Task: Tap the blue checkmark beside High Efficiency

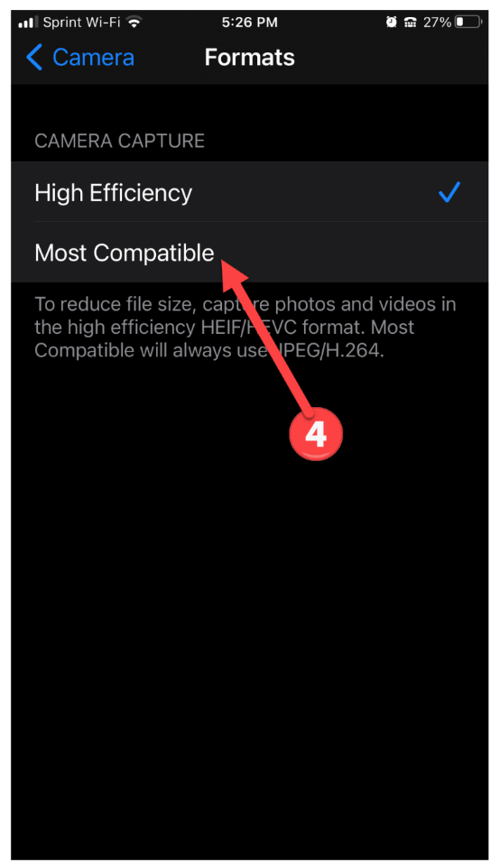Action: coord(449,192)
